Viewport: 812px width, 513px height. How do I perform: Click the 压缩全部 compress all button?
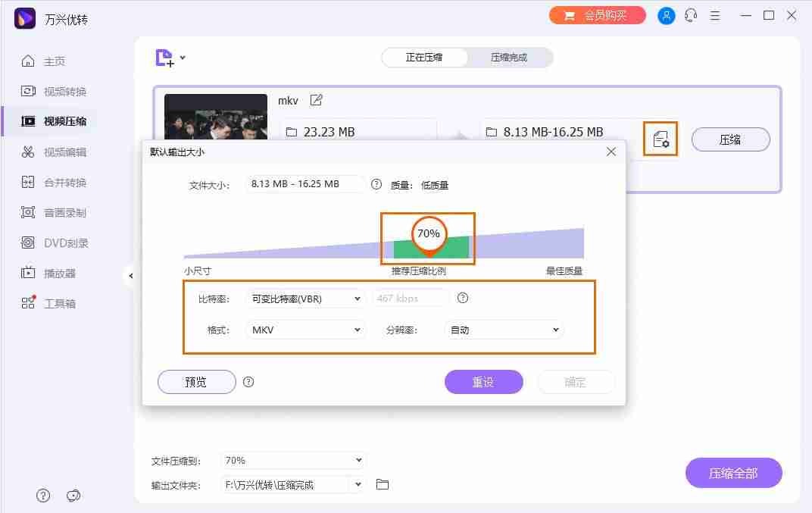(x=733, y=473)
